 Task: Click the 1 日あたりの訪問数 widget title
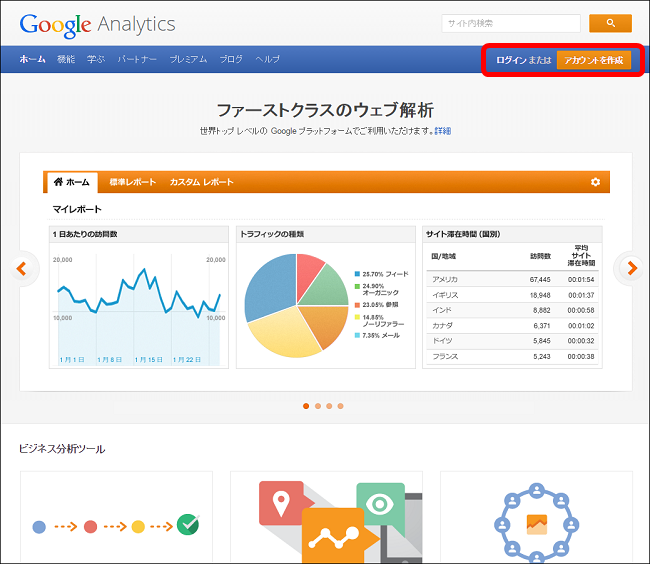pyautogui.click(x=85, y=234)
